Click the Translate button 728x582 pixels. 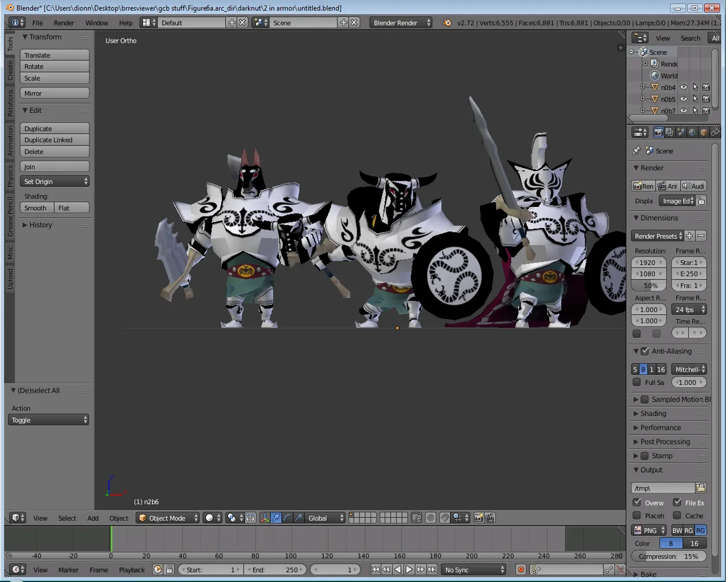55,55
